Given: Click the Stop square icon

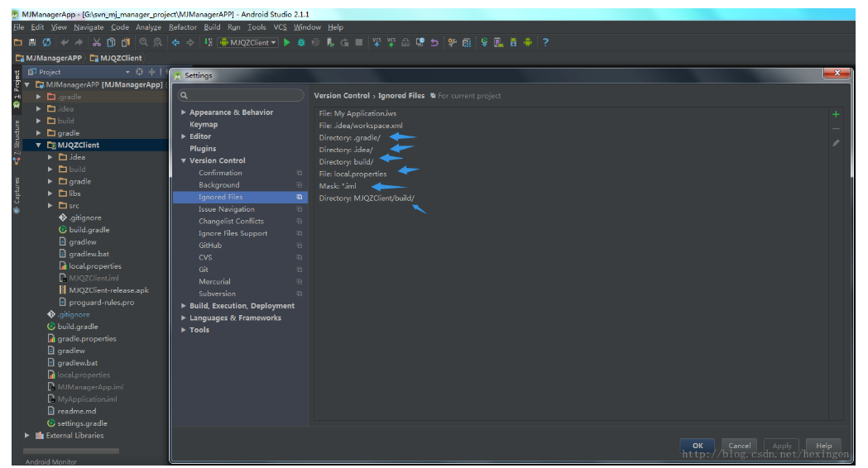Looking at the screenshot, I should coord(359,42).
